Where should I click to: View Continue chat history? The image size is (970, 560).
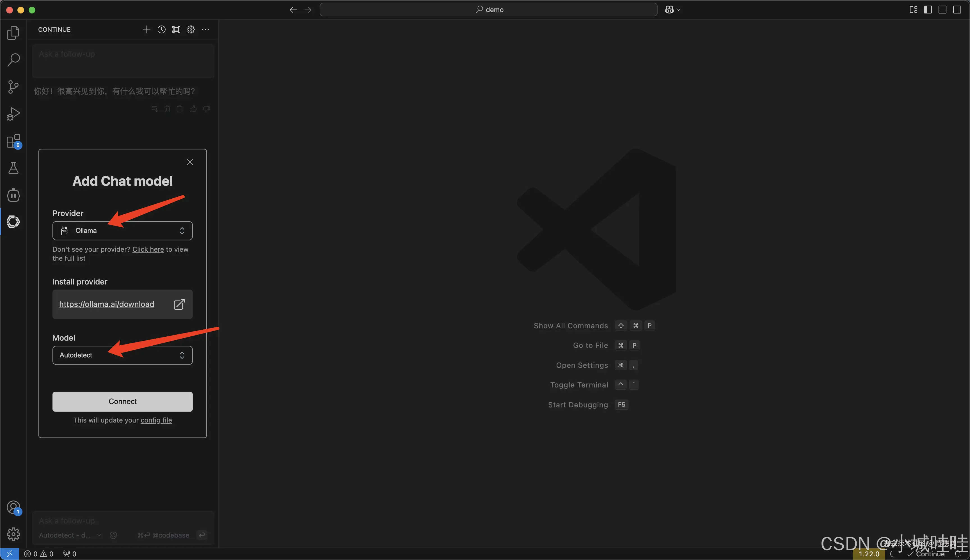tap(162, 30)
